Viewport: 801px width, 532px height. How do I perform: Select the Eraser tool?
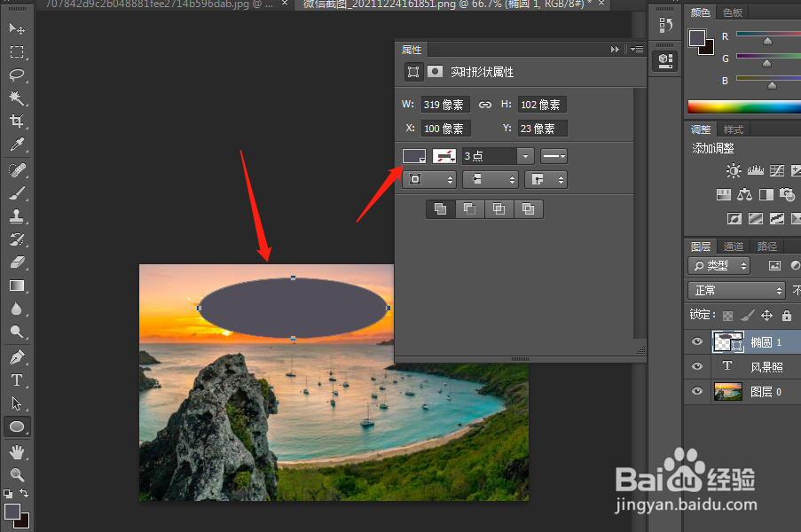click(x=17, y=262)
